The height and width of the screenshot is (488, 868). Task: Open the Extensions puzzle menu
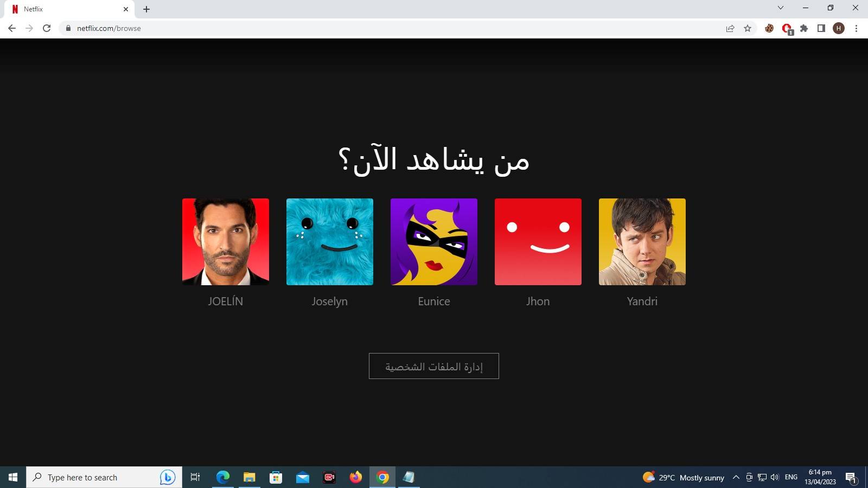point(804,28)
